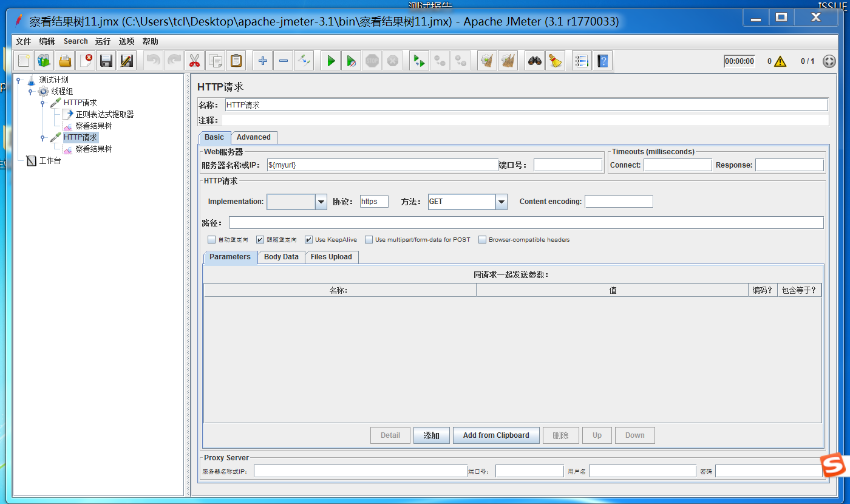Switch to the Files Upload tab

tap(331, 257)
